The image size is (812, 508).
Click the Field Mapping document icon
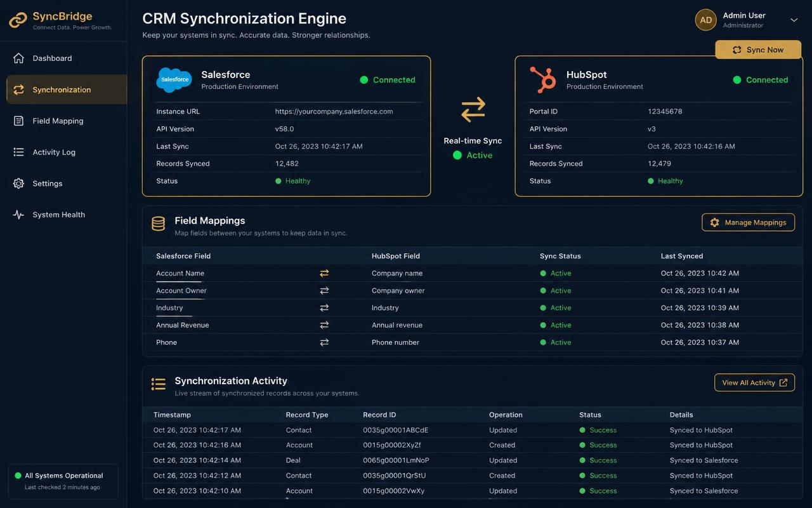(18, 121)
